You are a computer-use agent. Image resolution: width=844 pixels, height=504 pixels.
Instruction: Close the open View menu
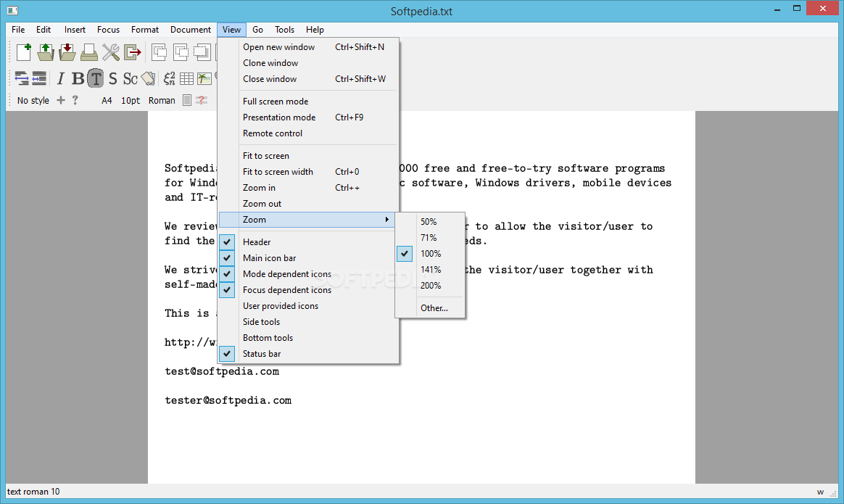(x=231, y=30)
